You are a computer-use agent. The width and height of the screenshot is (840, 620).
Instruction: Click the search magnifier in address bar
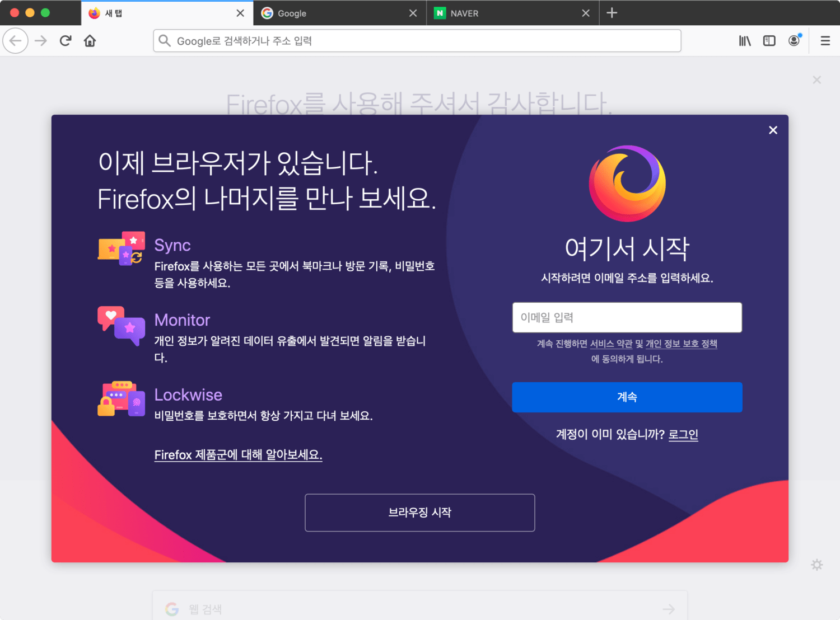tap(165, 40)
